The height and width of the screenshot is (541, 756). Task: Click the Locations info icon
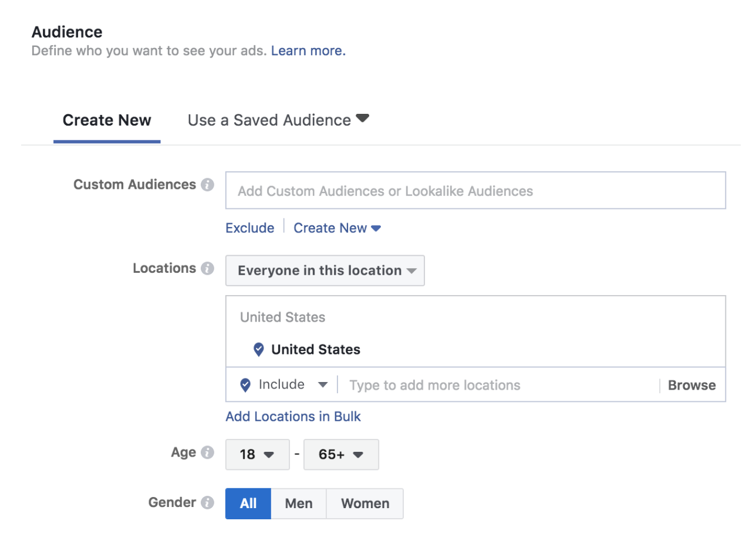click(207, 269)
